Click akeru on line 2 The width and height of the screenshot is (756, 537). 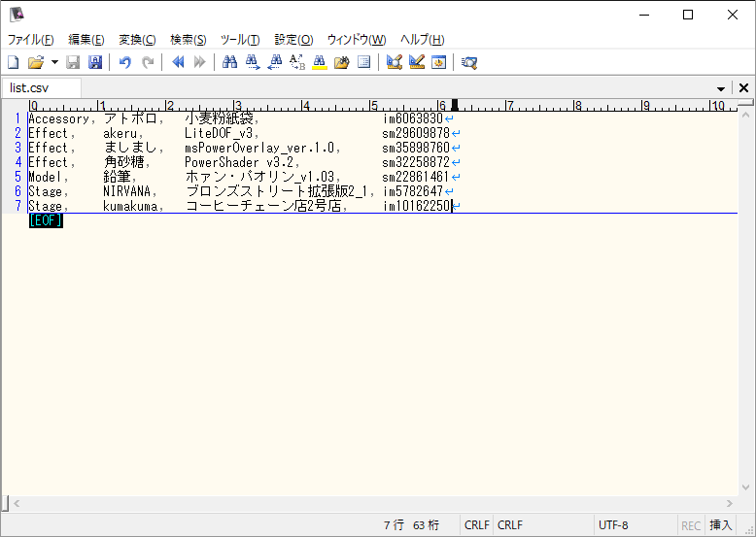click(x=120, y=133)
